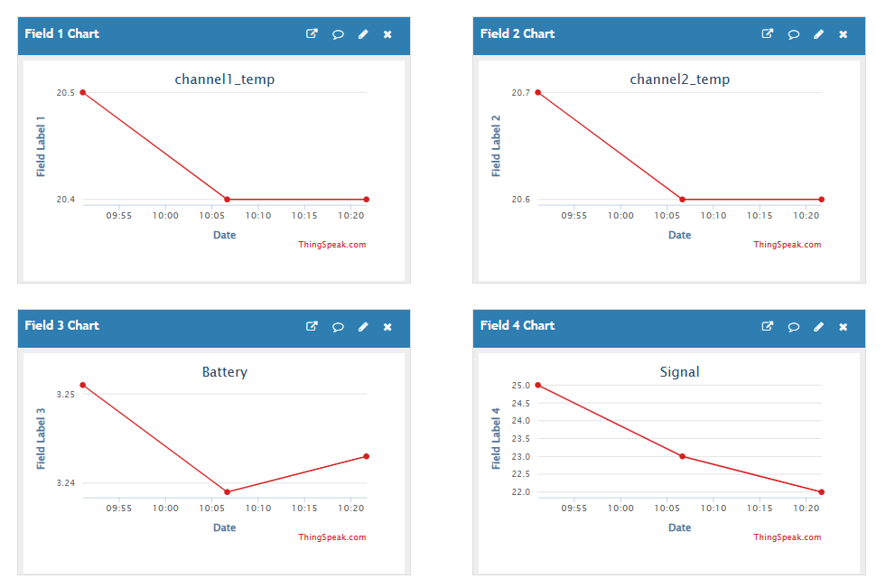Click the Field Label 1 axis label
This screenshot has height=588, width=886.
(41, 147)
